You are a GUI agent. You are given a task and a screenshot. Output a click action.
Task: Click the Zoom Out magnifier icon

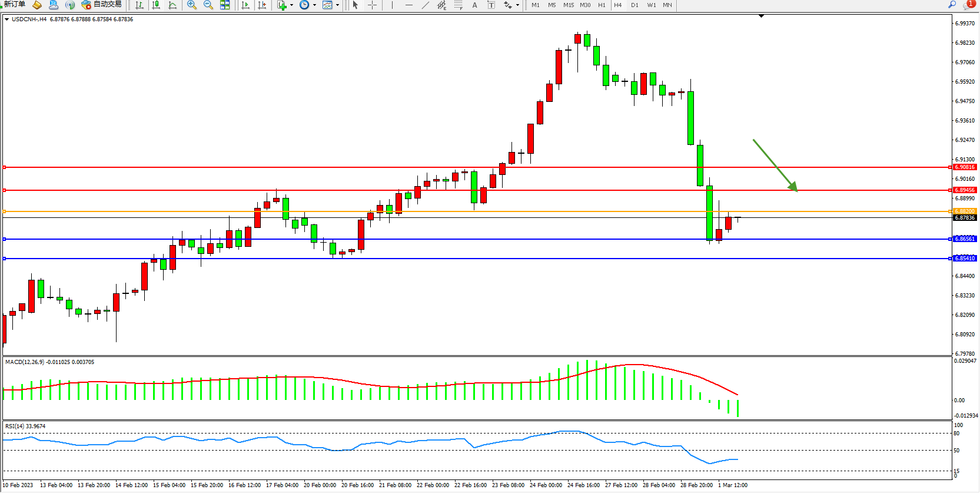208,5
